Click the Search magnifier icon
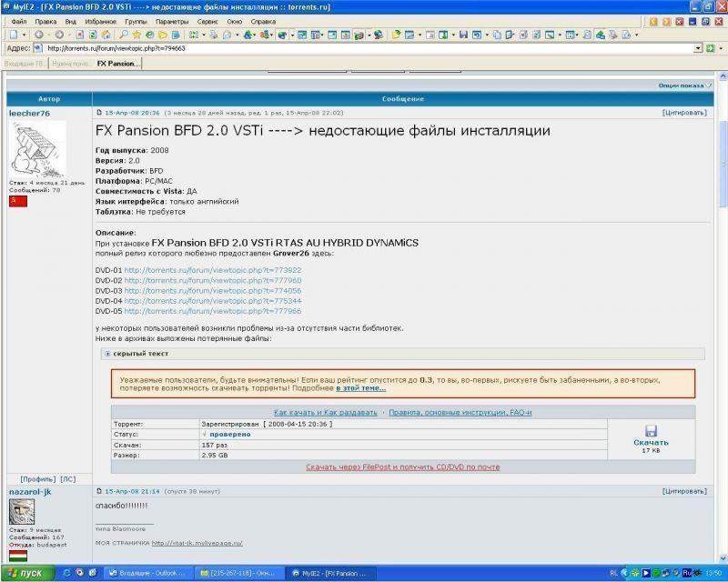The height and width of the screenshot is (582, 728). [x=124, y=35]
